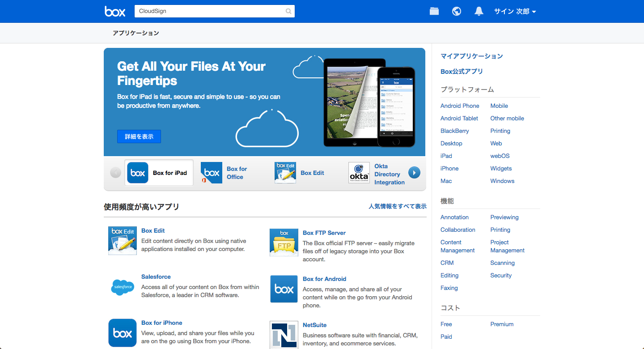This screenshot has height=349, width=644.
Task: Select Box for Office carousel item
Action: (x=225, y=173)
